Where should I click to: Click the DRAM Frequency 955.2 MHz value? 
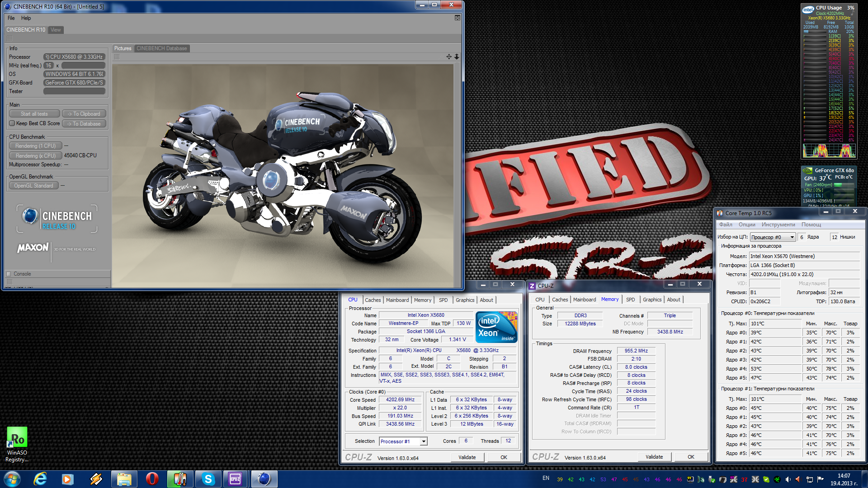click(x=636, y=351)
